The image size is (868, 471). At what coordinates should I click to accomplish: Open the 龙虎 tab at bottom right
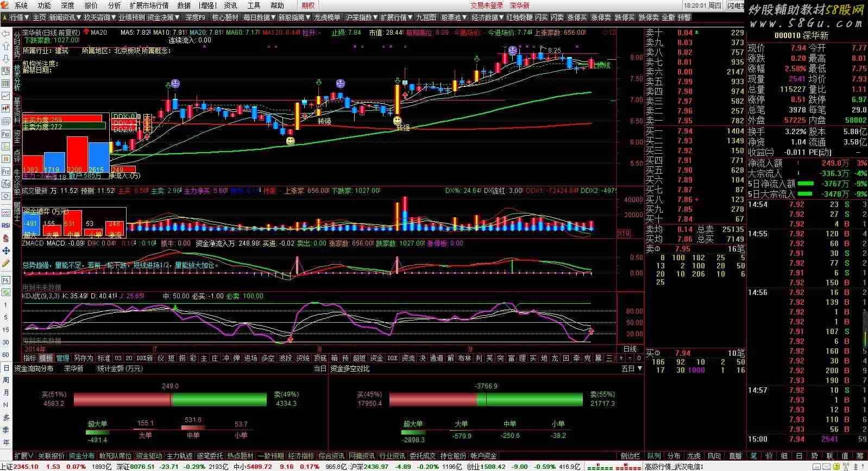694,456
